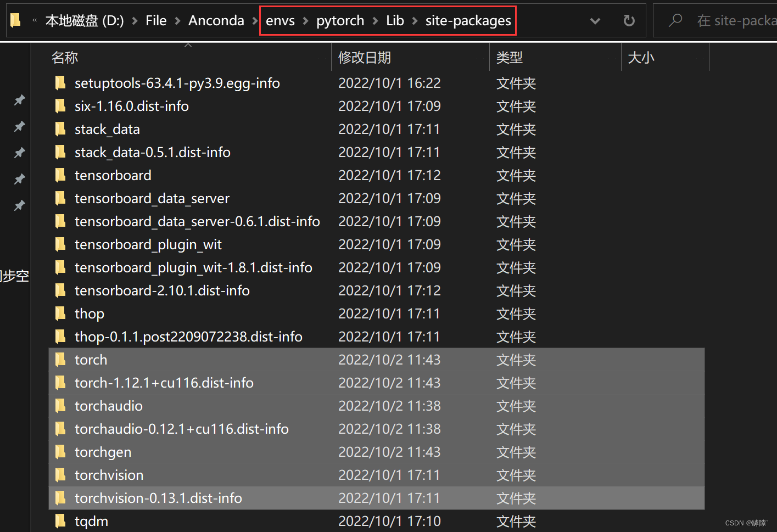This screenshot has height=532, width=777.
Task: Navigate to Lib breadcrumb folder
Action: click(395, 21)
